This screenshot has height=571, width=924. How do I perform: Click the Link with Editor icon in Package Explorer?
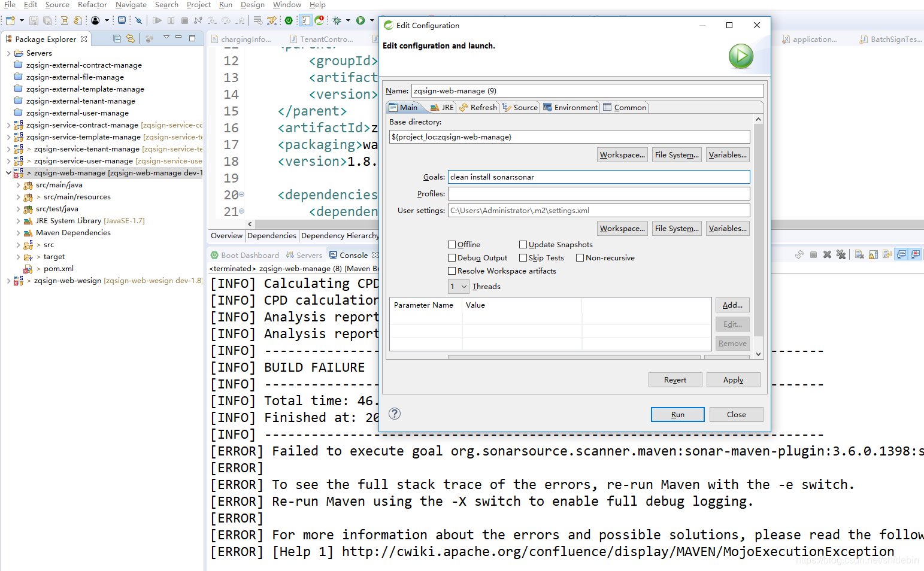point(130,39)
